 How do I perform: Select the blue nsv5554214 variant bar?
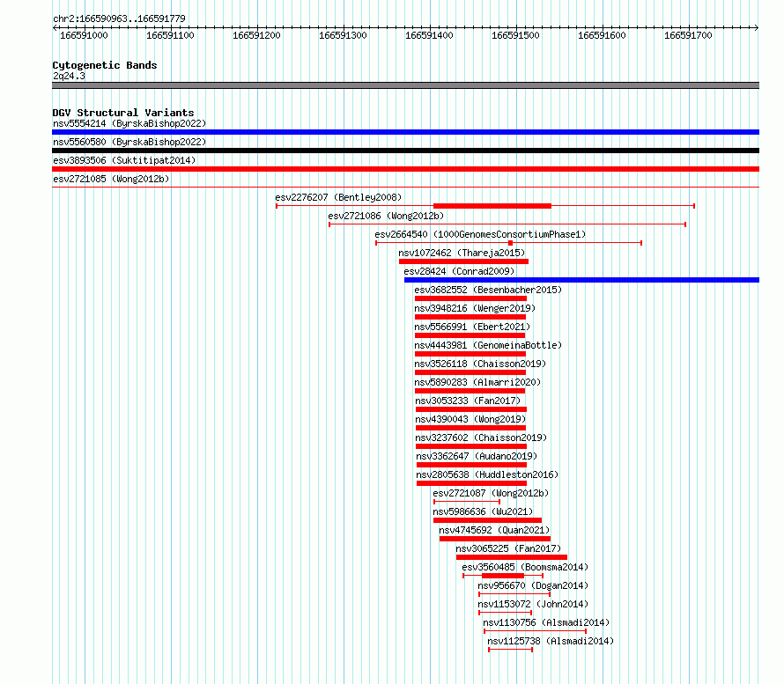pyautogui.click(x=405, y=132)
